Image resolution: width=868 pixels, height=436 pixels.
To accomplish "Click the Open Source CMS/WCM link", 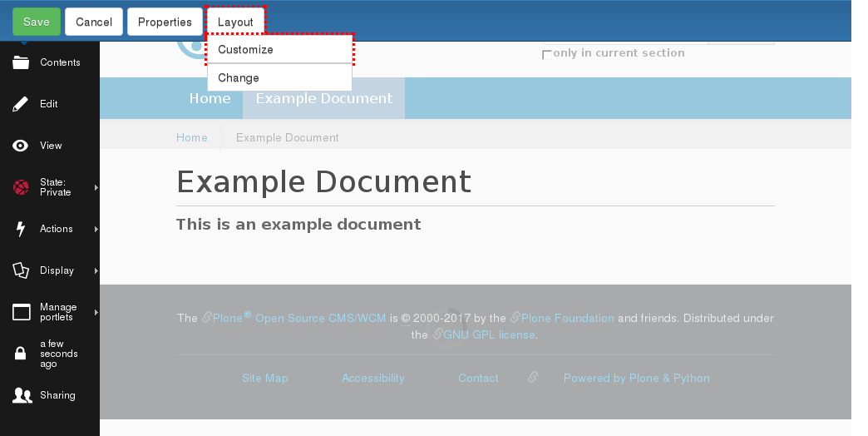I will coord(321,318).
